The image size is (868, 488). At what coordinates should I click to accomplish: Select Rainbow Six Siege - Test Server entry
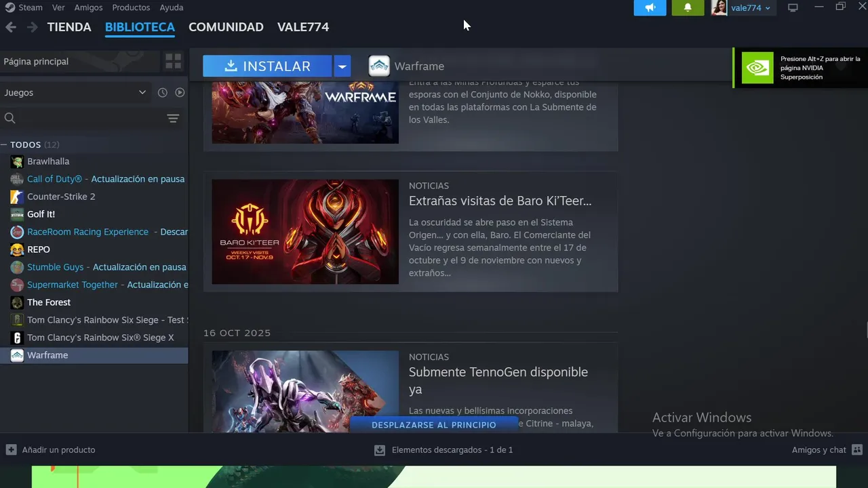pyautogui.click(x=94, y=320)
